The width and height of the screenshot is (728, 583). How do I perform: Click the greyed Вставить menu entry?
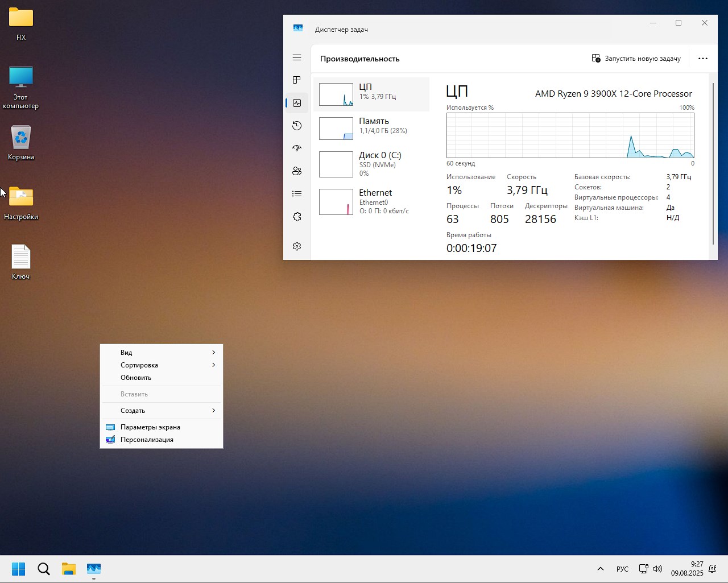click(x=162, y=394)
